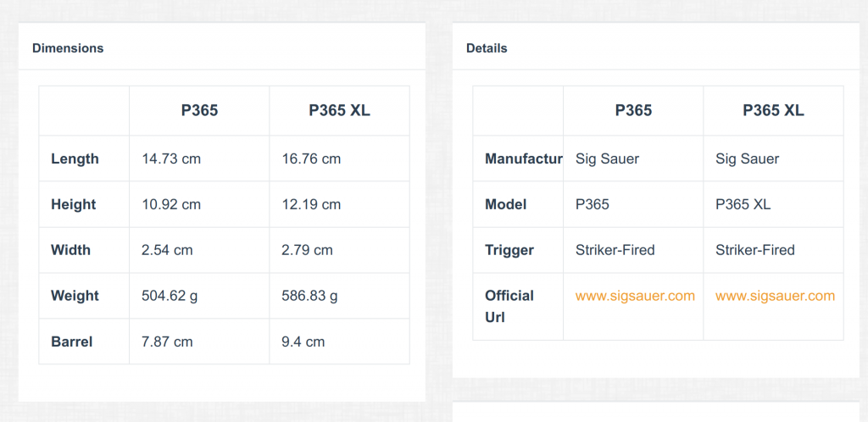Select the Height row label
868x422 pixels.
(74, 204)
